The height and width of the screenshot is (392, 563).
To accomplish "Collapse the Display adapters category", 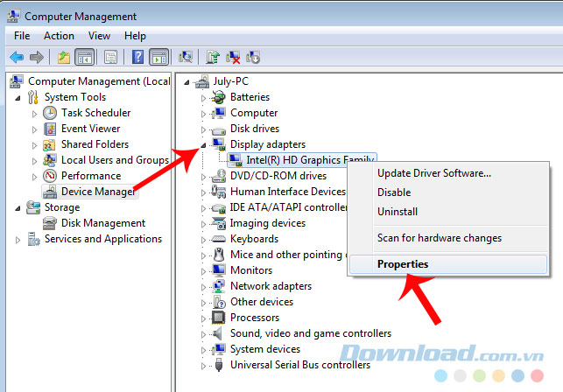I will tap(203, 145).
